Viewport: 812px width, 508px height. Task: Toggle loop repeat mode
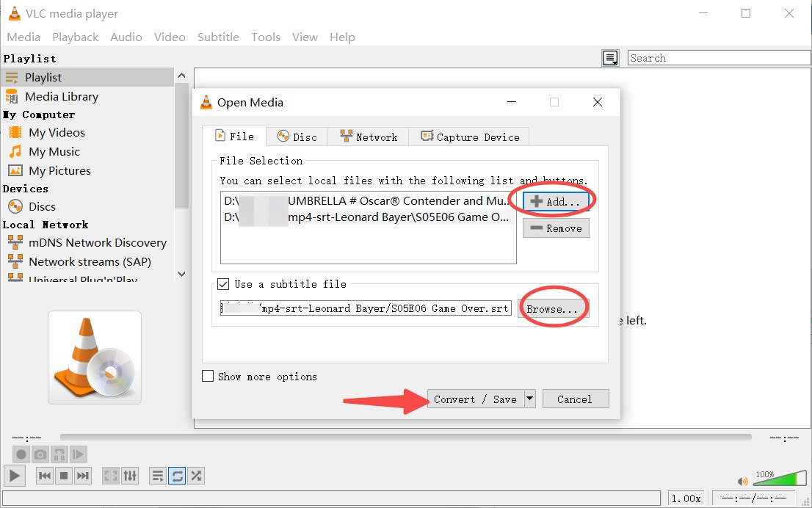tap(177, 476)
